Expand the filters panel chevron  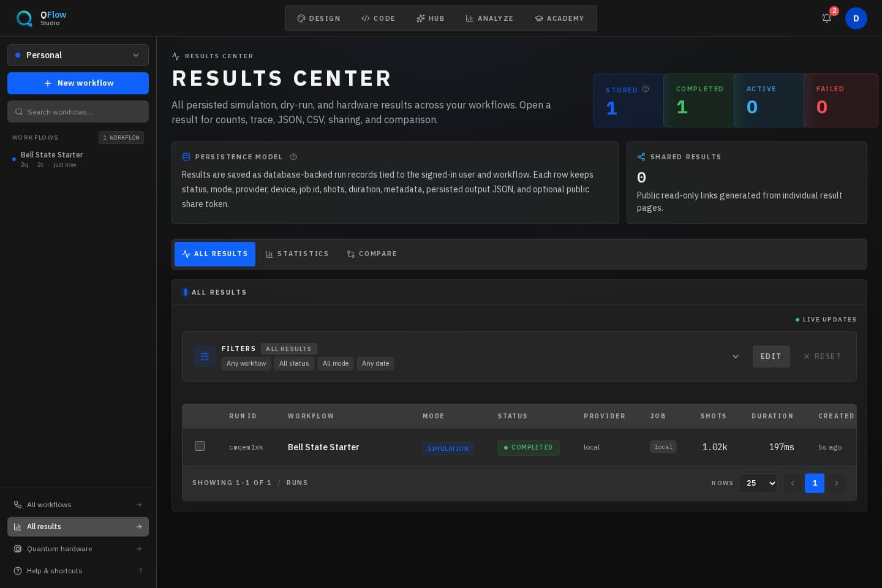click(x=736, y=356)
